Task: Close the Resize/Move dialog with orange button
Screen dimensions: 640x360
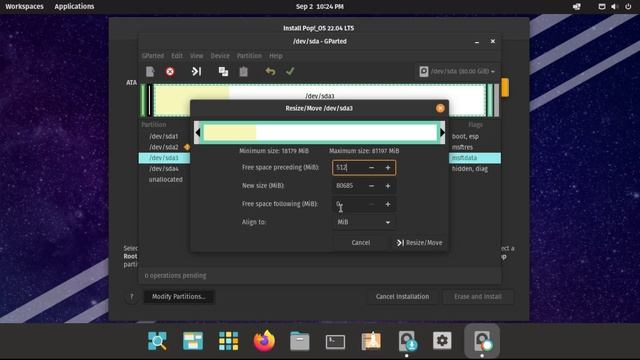Action: pyautogui.click(x=440, y=108)
